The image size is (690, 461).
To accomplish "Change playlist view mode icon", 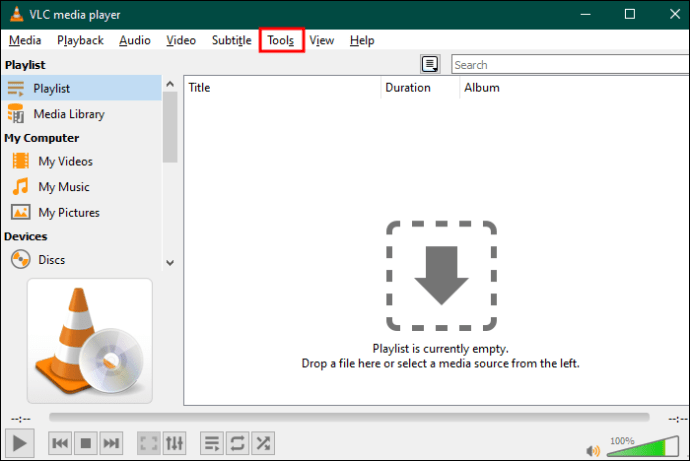I will (430, 64).
